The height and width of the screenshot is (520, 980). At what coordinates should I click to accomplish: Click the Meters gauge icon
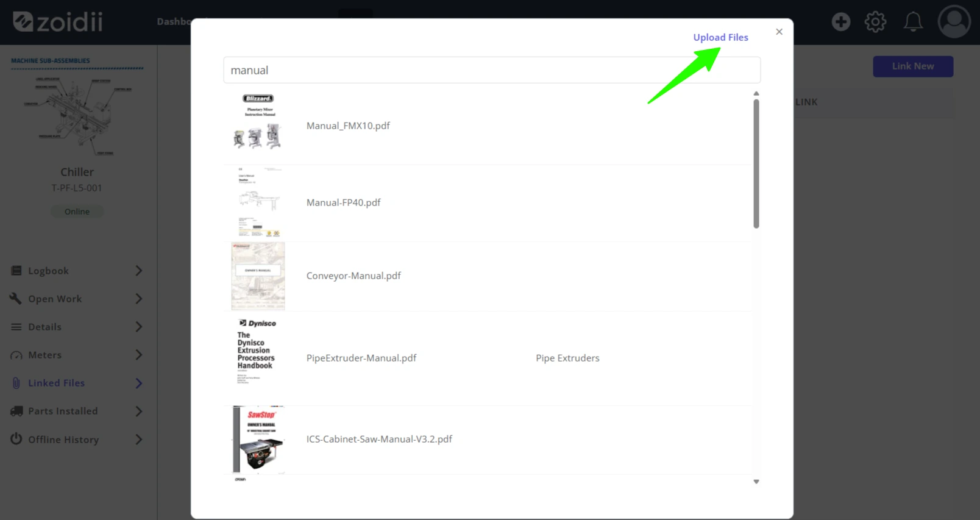pos(16,355)
